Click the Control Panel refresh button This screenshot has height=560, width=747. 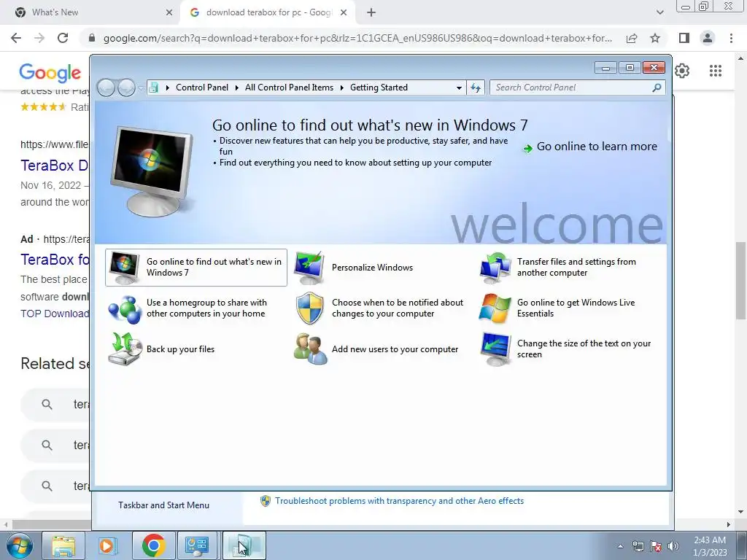click(x=476, y=87)
